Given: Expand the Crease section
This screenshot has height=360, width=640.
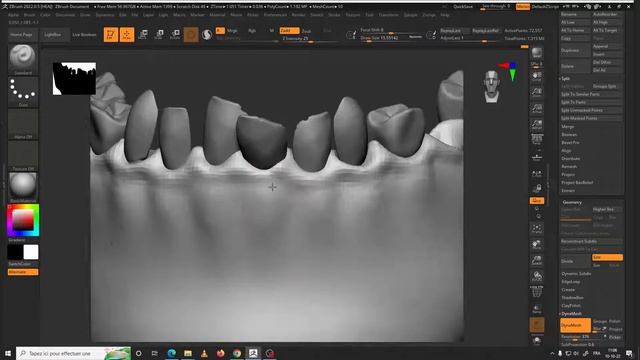Looking at the screenshot, I should [x=568, y=289].
